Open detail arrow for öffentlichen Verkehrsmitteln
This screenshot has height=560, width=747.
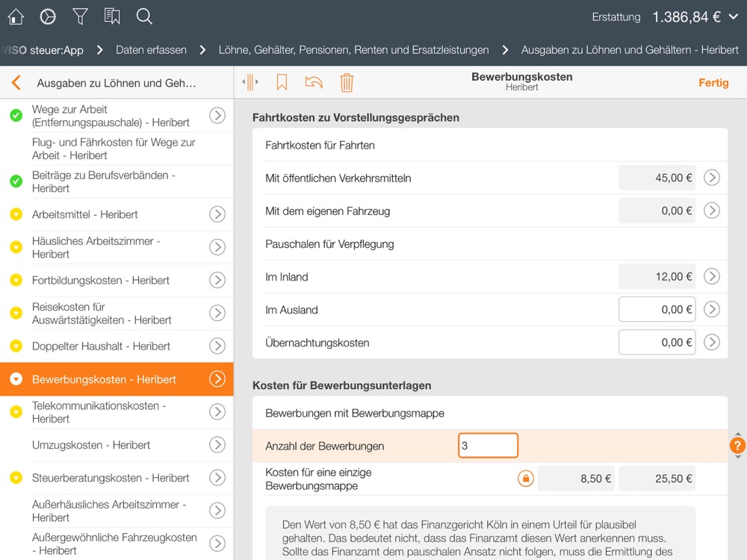click(x=712, y=178)
